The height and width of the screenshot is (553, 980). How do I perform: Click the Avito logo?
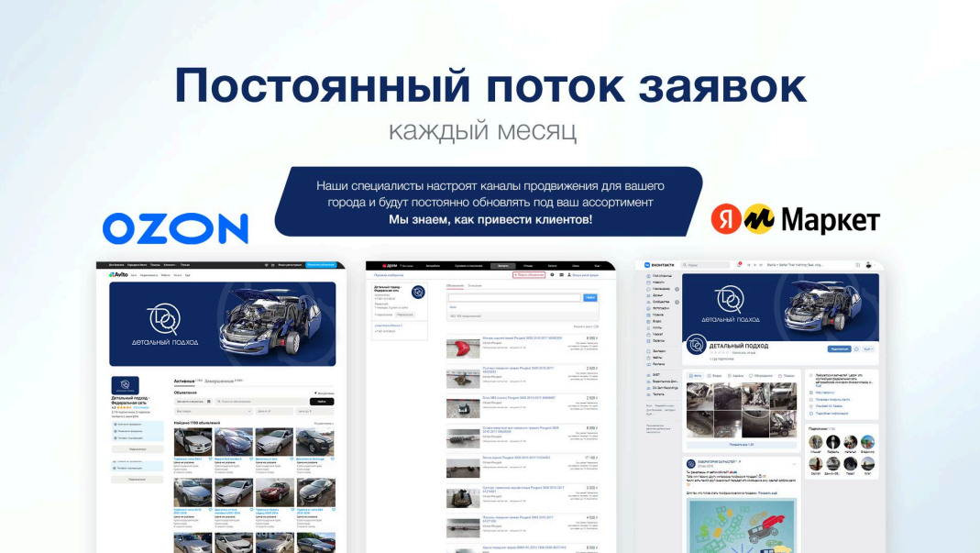coord(118,274)
